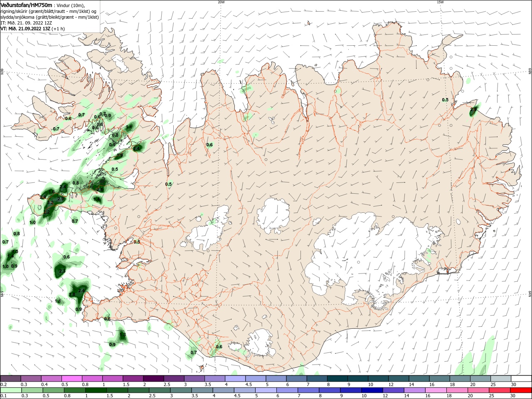Click the Mýrdalsjökull glacier near south coast
The height and width of the screenshot is (399, 532).
[260, 343]
